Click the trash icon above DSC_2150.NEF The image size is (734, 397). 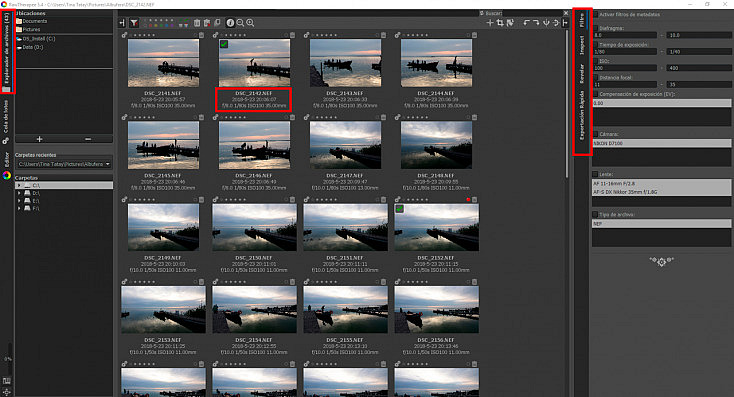[x=293, y=200]
